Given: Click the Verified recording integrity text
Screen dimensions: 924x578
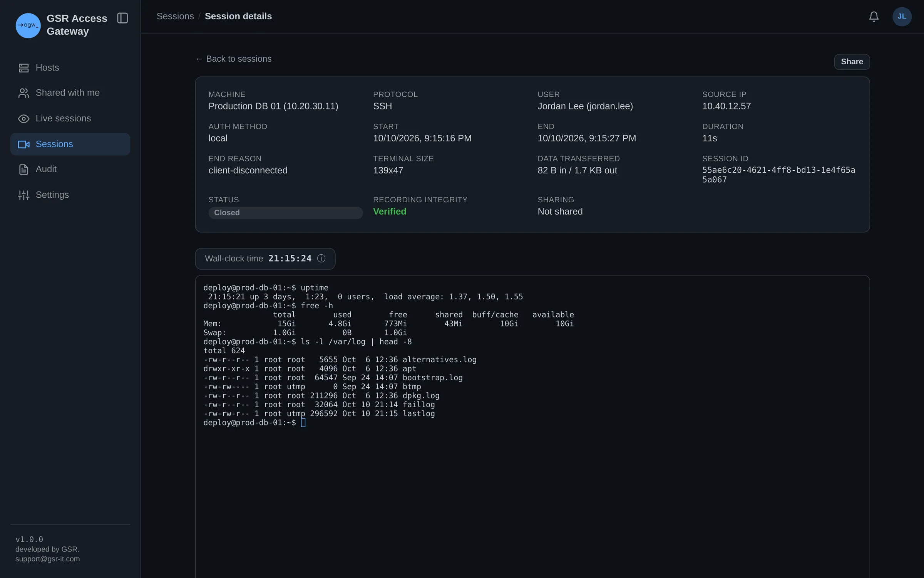Looking at the screenshot, I should tap(390, 212).
